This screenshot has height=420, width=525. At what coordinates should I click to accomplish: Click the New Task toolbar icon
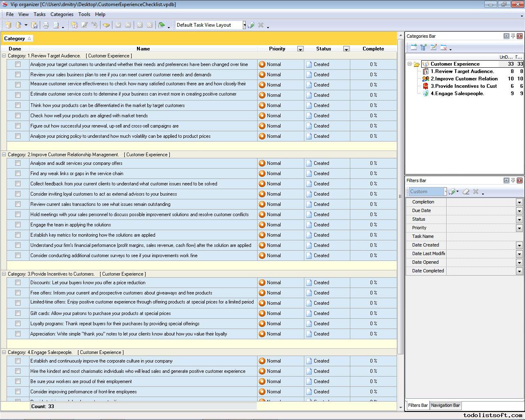[74, 25]
